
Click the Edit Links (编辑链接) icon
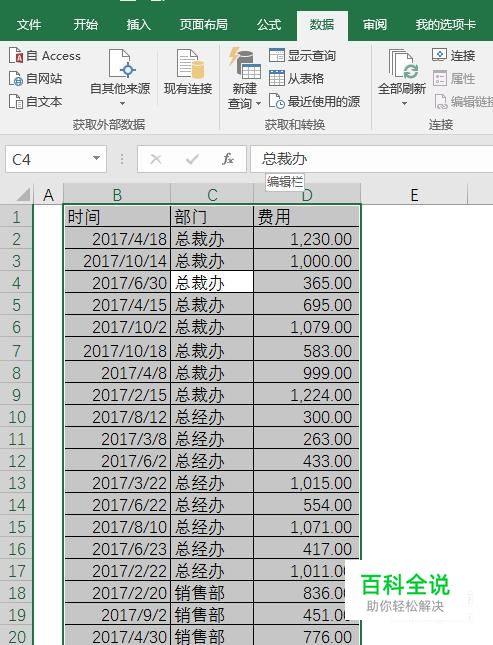click(440, 101)
